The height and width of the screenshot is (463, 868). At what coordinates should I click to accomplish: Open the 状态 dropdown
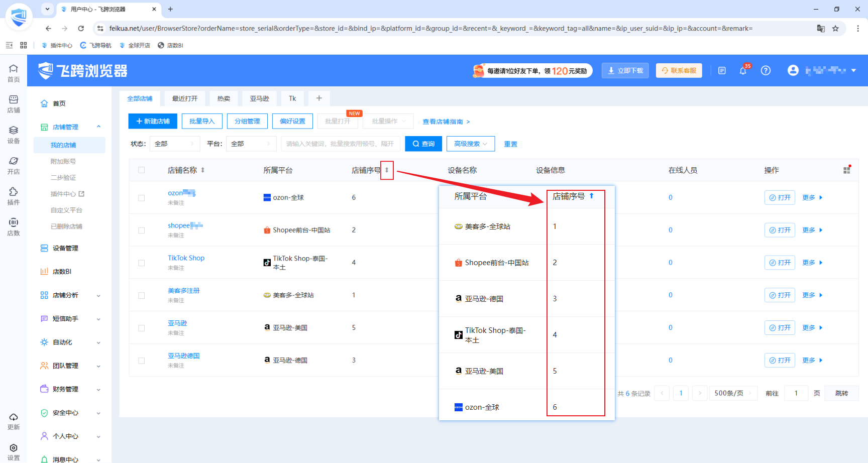(x=175, y=144)
